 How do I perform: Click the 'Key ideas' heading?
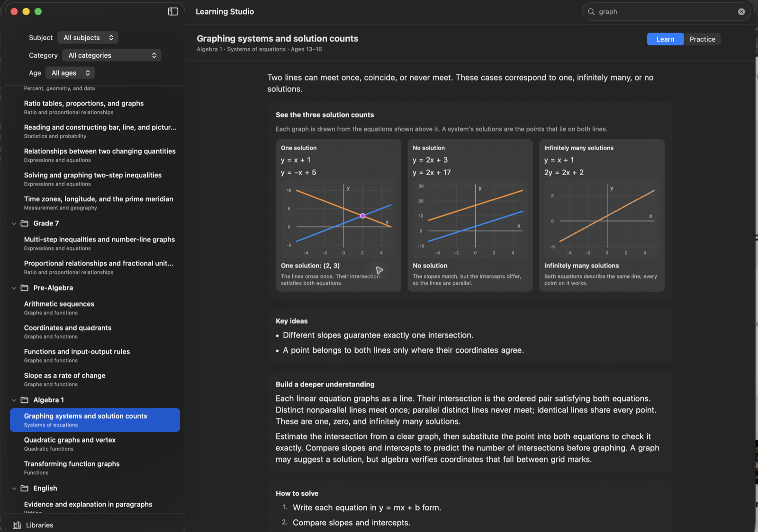point(292,321)
